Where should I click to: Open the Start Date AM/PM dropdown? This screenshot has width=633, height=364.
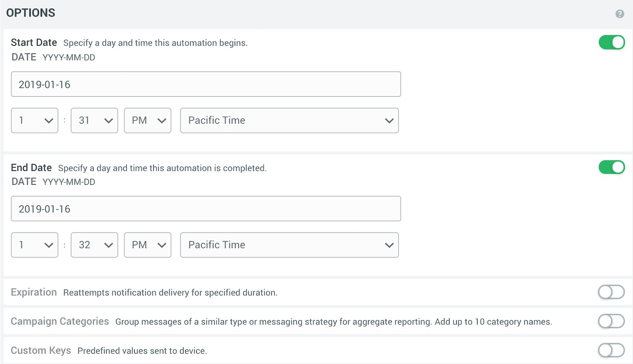148,120
